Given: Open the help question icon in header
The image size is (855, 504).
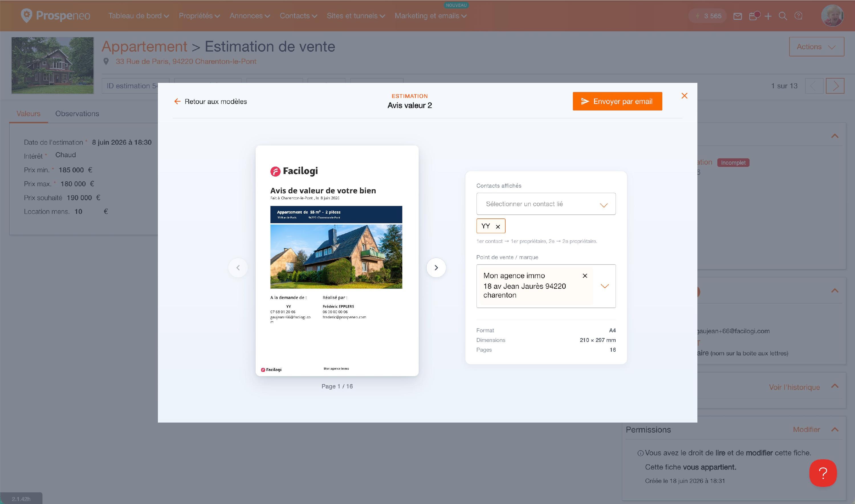Looking at the screenshot, I should tap(799, 16).
